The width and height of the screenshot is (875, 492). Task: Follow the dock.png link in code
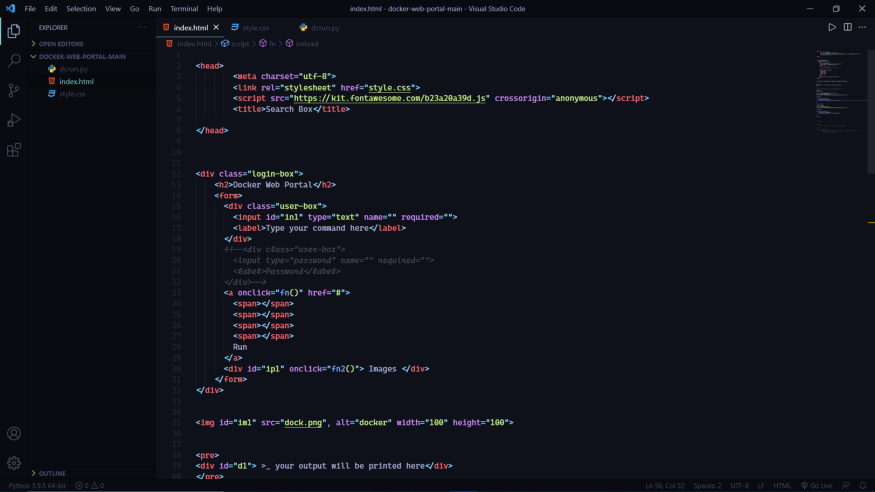click(303, 422)
